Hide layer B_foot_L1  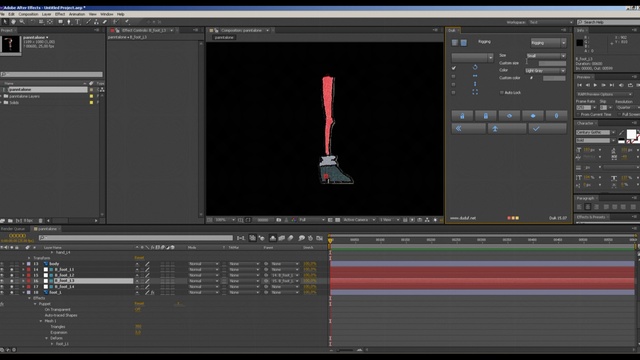pos(2,269)
